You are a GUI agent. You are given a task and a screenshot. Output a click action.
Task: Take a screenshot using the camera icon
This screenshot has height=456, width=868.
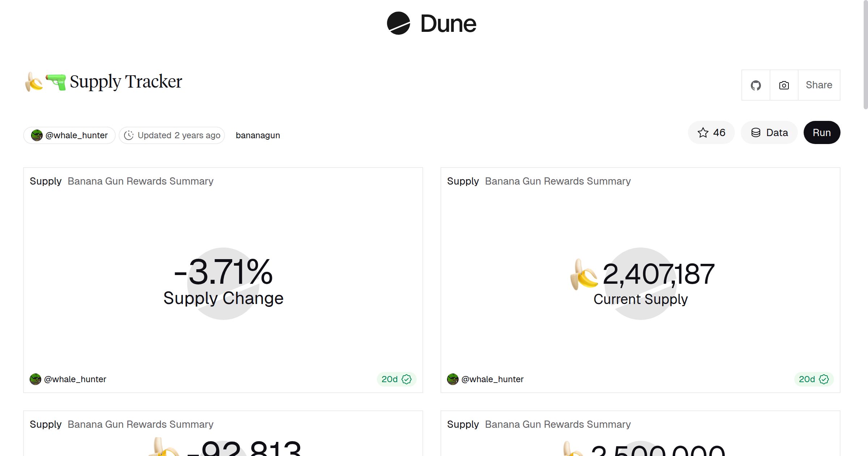(x=783, y=85)
